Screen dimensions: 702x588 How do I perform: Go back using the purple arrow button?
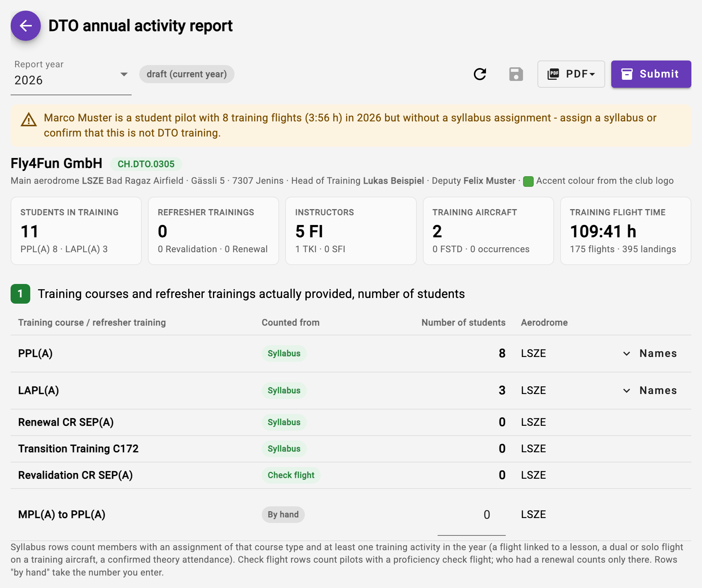point(26,26)
